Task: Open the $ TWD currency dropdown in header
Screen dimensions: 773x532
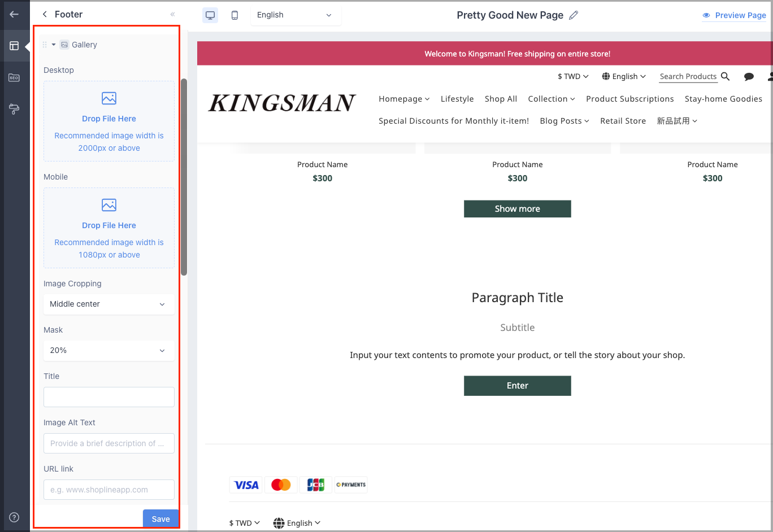Action: (x=573, y=76)
